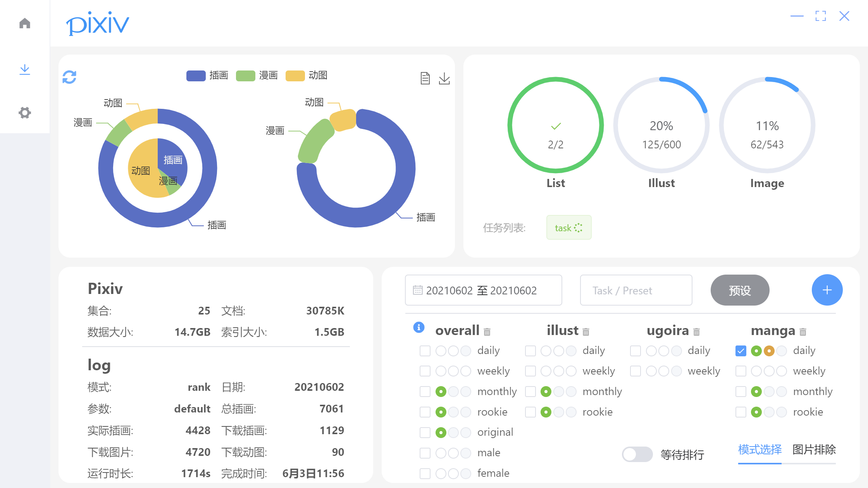Open the Task / Preset selector
Image resolution: width=868 pixels, height=488 pixels.
(636, 290)
